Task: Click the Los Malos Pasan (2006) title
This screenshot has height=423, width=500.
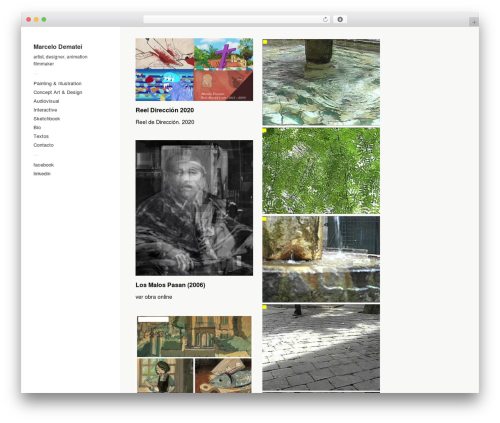Action: (x=170, y=285)
